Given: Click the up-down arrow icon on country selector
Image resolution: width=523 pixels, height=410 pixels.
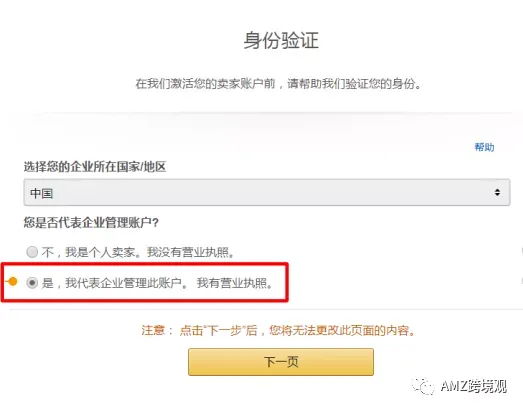Looking at the screenshot, I should (497, 192).
